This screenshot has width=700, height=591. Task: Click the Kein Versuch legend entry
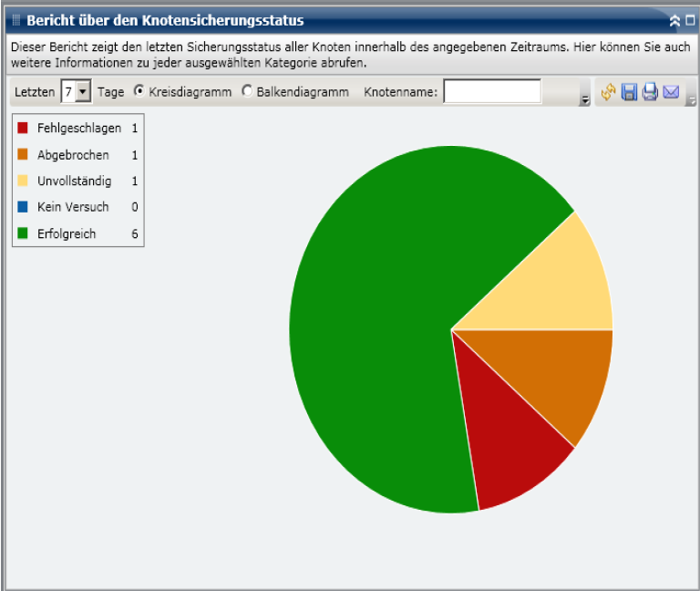click(73, 208)
